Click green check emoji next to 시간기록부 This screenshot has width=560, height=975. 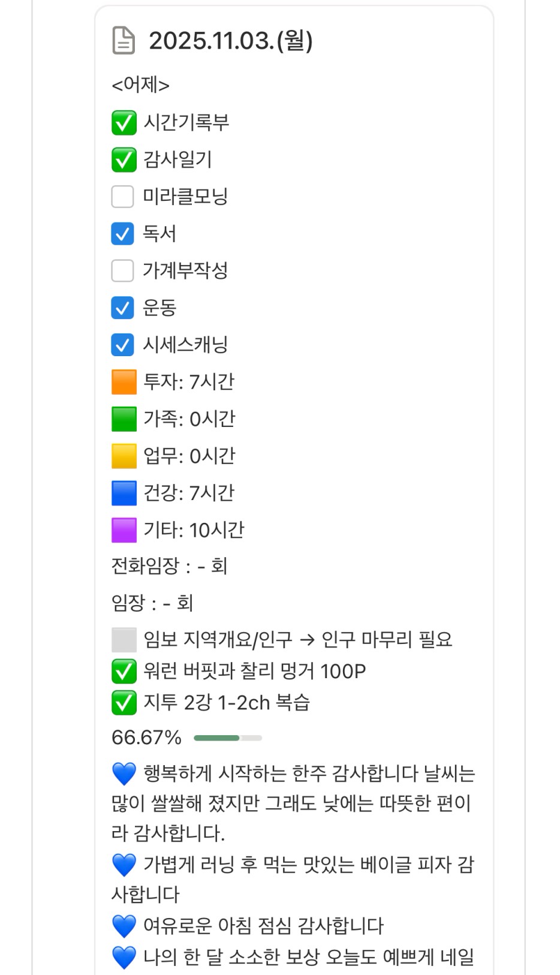124,123
